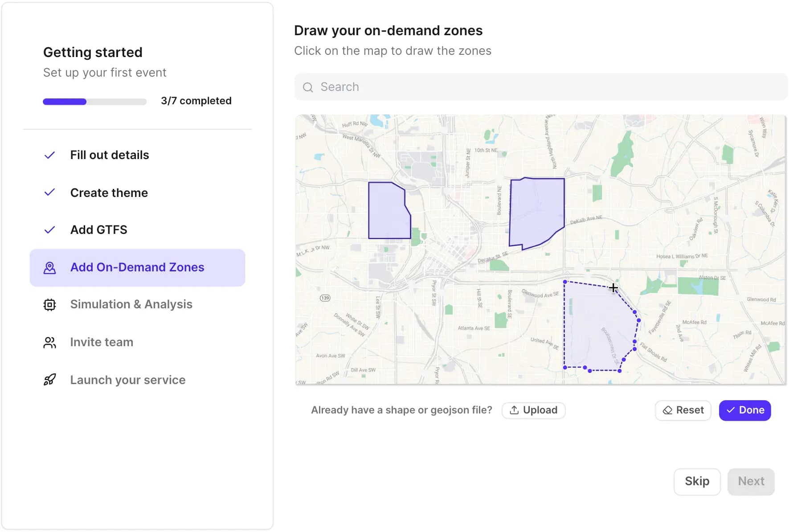The width and height of the screenshot is (789, 532).
Task: Reset the drawn zones
Action: (x=683, y=410)
